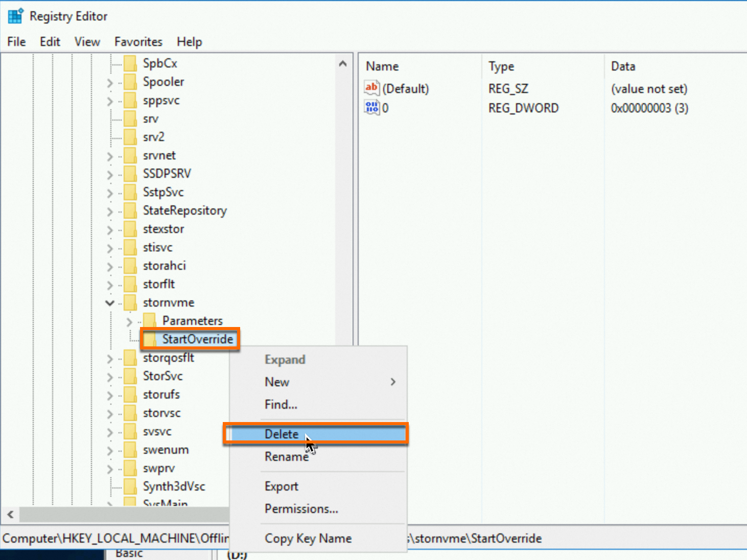This screenshot has height=560, width=747.
Task: Click the stexstor folder icon
Action: 130,229
